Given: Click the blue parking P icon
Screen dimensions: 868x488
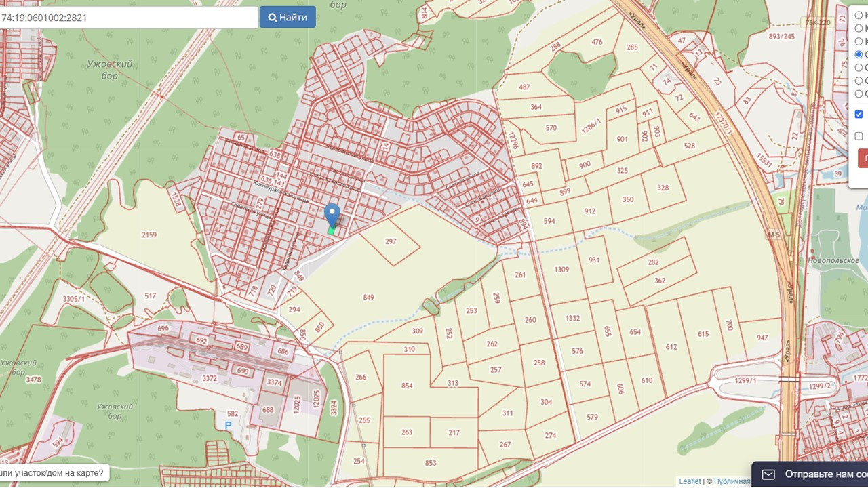Looking at the screenshot, I should click(x=229, y=425).
